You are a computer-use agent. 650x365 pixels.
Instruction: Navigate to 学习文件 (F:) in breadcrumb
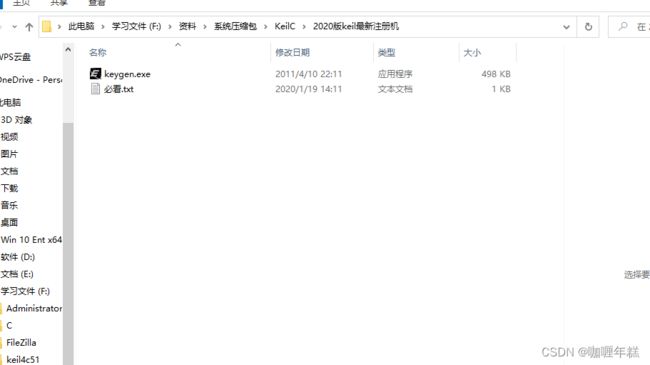click(x=136, y=27)
